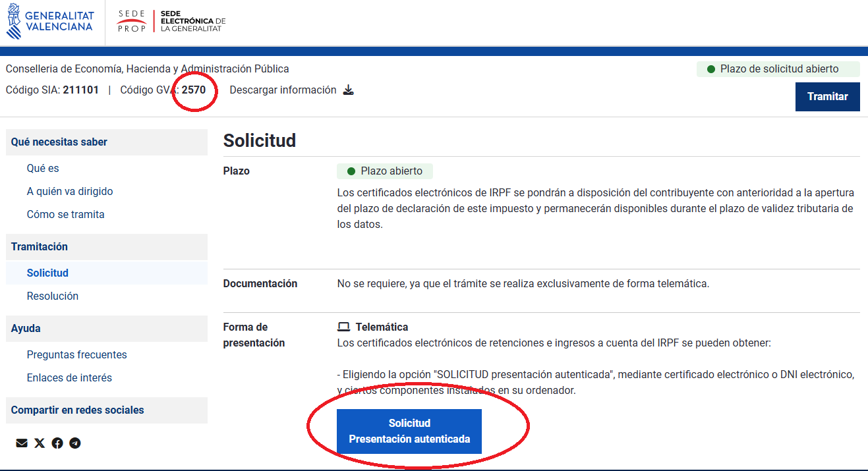Viewport: 868px width, 471px height.
Task: Click the Generalitat Valenciana logo
Action: point(50,22)
